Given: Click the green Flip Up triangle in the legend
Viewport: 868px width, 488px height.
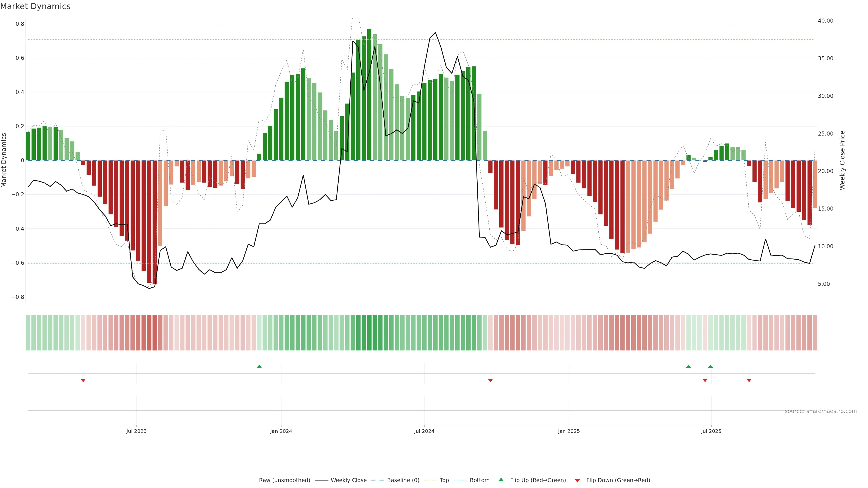Looking at the screenshot, I should [x=501, y=480].
